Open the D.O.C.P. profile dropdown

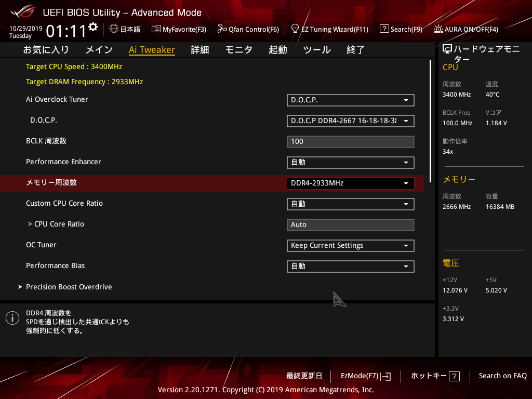(351, 121)
